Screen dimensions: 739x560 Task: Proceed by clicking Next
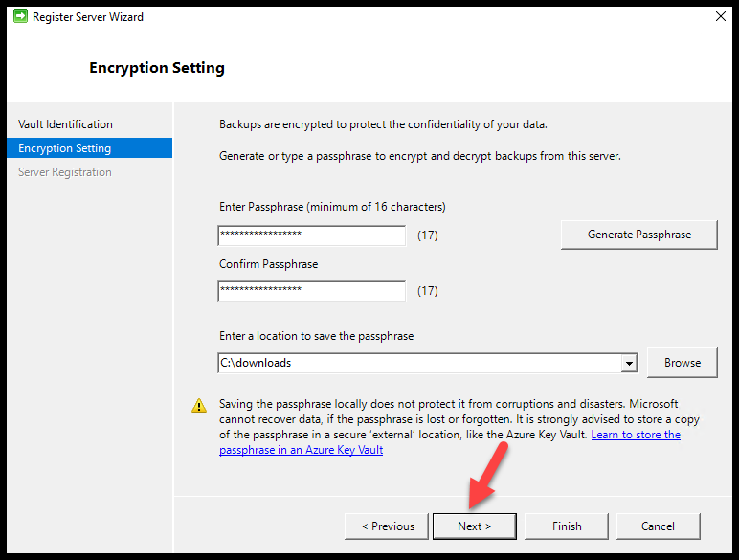tap(474, 526)
